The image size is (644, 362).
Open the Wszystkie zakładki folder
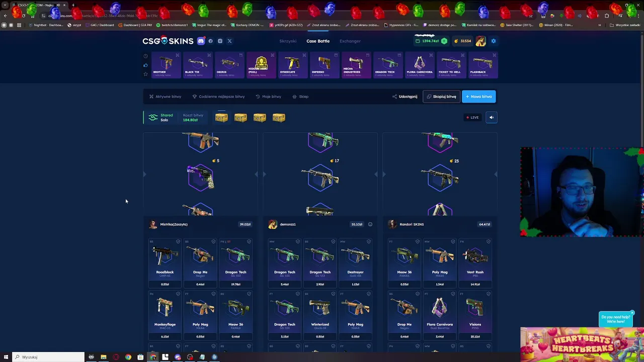pos(625,25)
